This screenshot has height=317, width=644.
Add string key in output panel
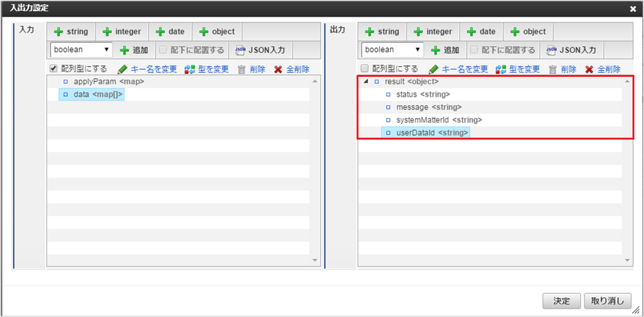pos(382,31)
